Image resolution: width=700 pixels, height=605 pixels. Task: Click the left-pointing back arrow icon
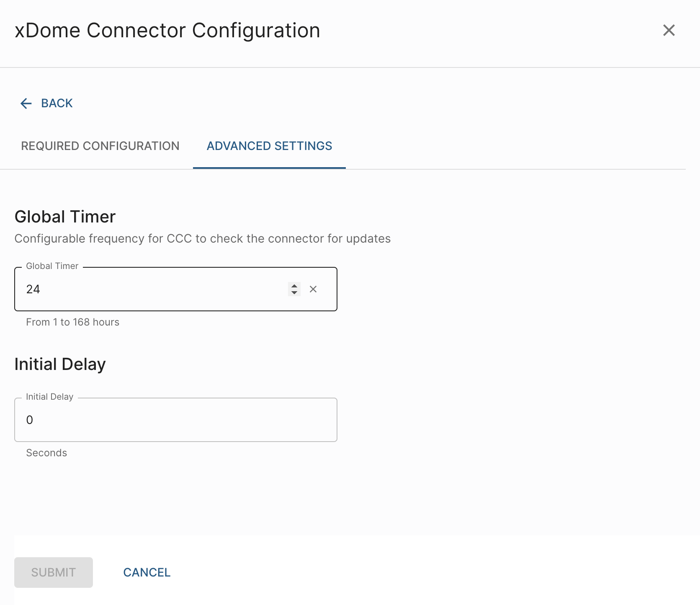click(x=26, y=103)
